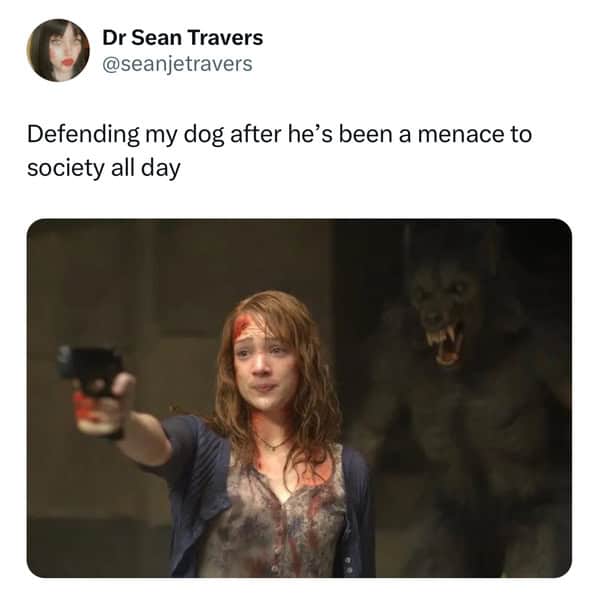Open the attached movie still image
Image resolution: width=599 pixels, height=599 pixels.
[299, 398]
